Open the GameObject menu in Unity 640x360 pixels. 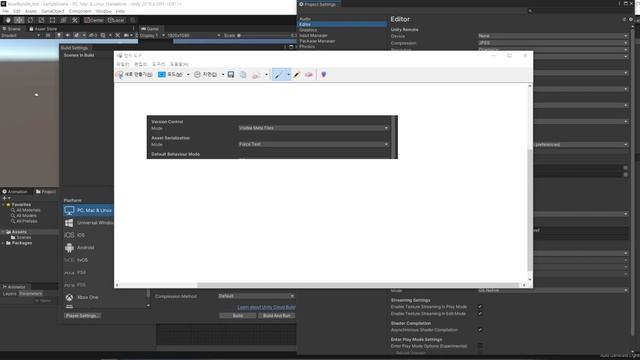point(53,11)
